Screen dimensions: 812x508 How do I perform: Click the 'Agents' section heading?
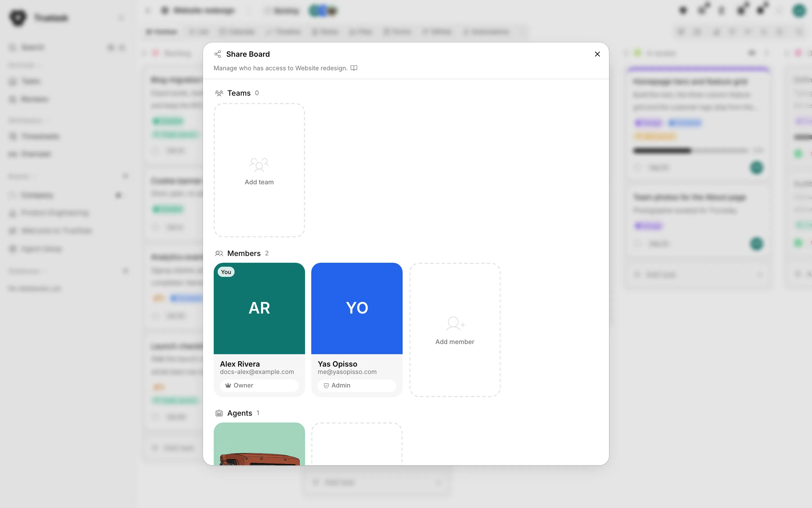coord(240,413)
